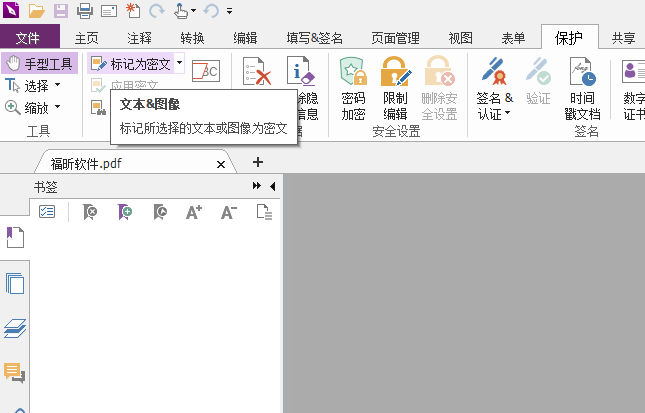Click the document sanitize icon with red X

[257, 71]
